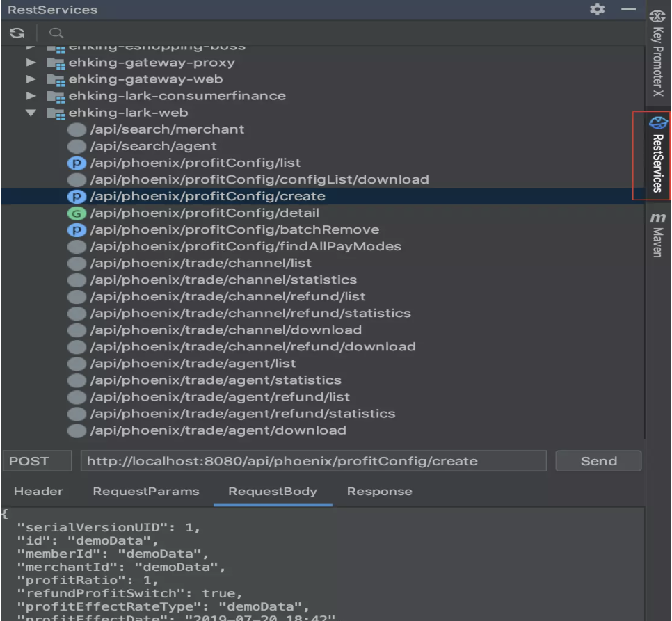Expand the ehking-lark-consumerfinance module
Viewport: 672px width, 621px height.
[x=31, y=96]
